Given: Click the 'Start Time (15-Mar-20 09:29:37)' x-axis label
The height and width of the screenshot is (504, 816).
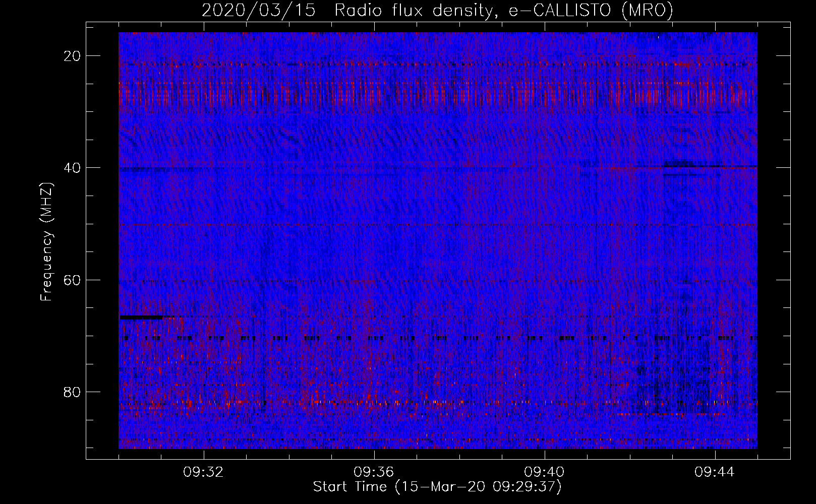Looking at the screenshot, I should 437,487.
